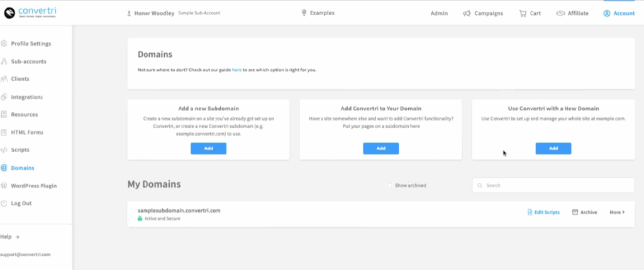Select the Integrations icon in sidebar
This screenshot has width=644, height=270.
[4, 97]
